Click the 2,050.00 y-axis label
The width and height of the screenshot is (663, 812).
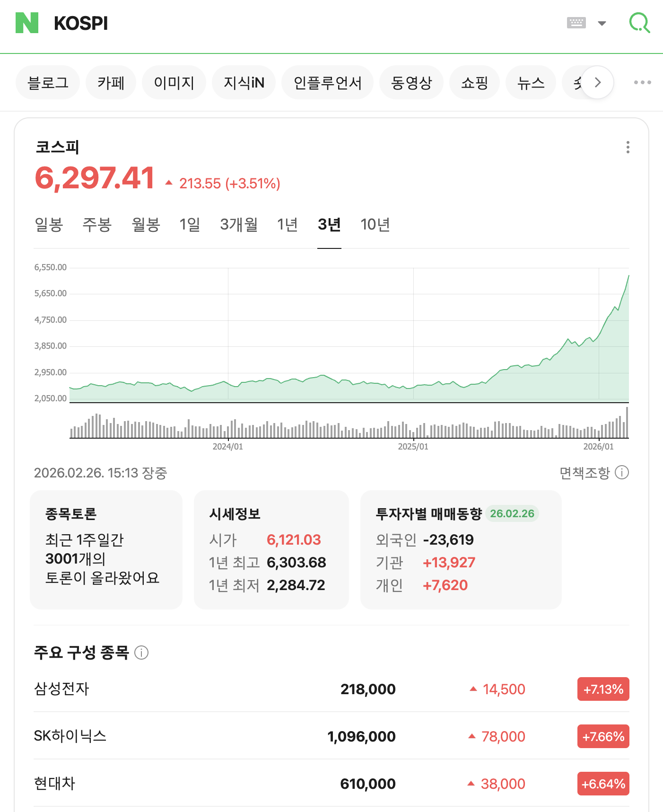tap(51, 398)
